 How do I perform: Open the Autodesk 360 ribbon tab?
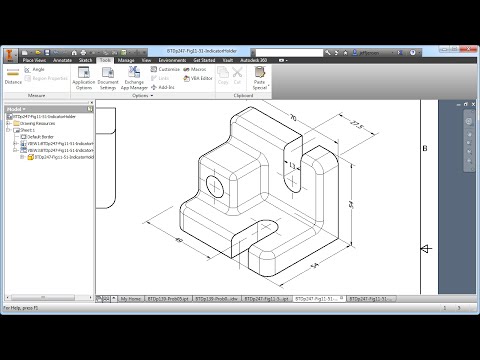254,60
